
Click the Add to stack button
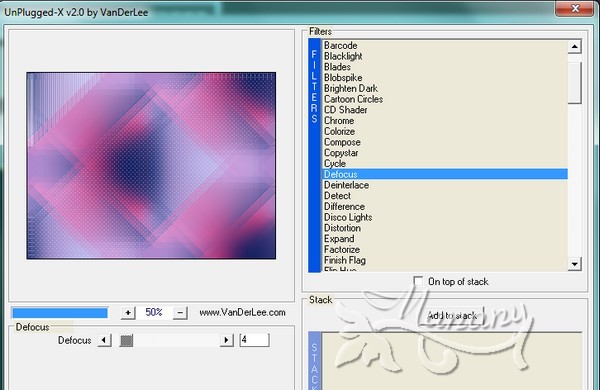point(452,316)
